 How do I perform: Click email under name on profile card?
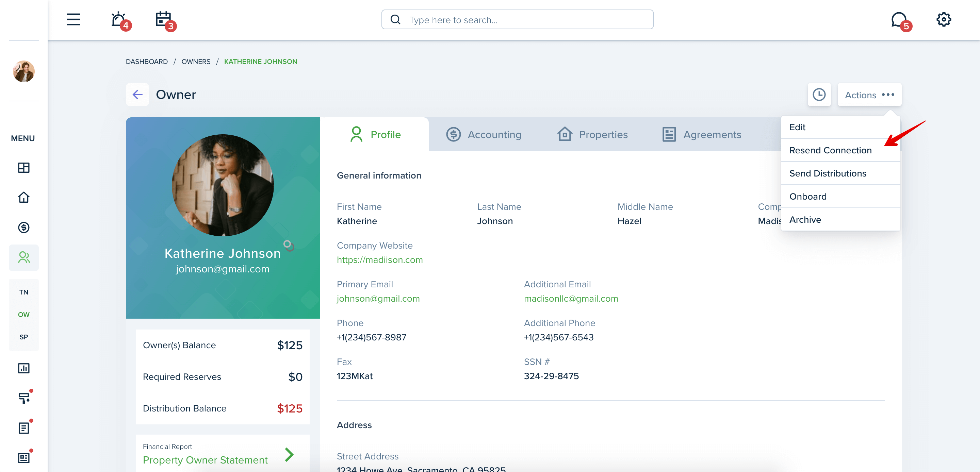(x=223, y=269)
